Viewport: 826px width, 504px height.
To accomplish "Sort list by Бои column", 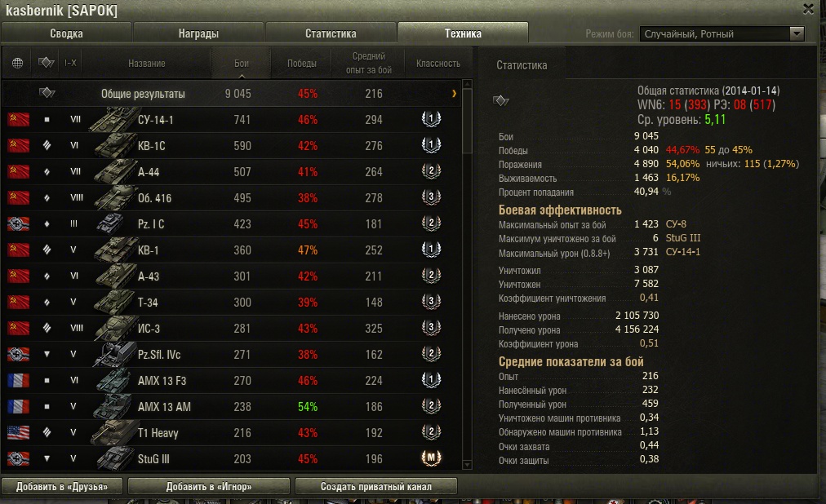I will pyautogui.click(x=242, y=63).
